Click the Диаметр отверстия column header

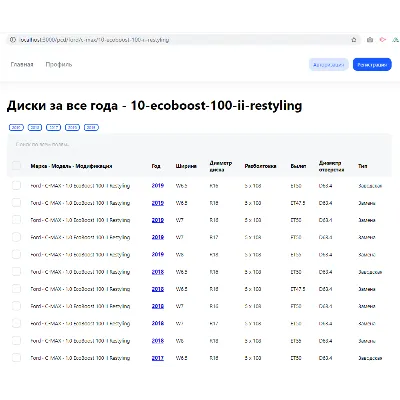click(331, 166)
